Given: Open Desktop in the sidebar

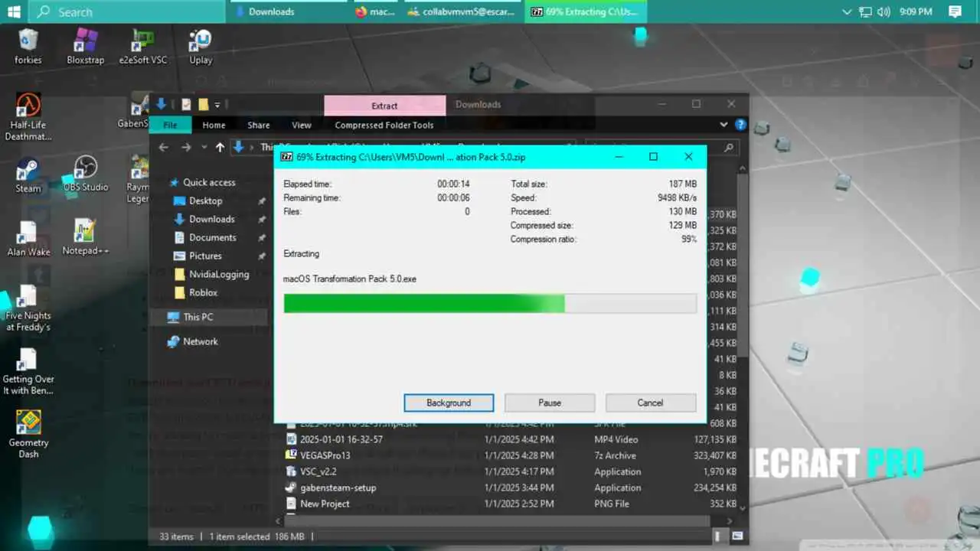Looking at the screenshot, I should [x=205, y=201].
